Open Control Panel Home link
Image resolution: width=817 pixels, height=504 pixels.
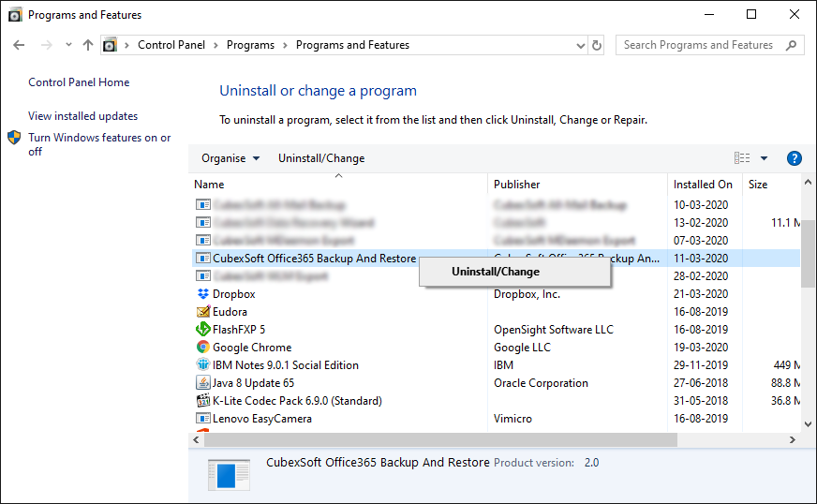pos(79,82)
